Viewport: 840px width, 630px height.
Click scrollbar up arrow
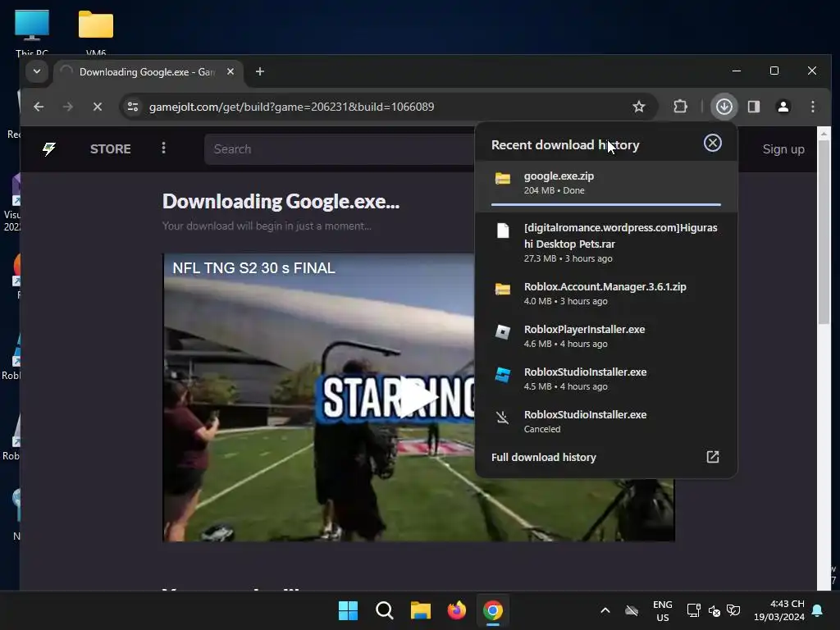coord(824,132)
